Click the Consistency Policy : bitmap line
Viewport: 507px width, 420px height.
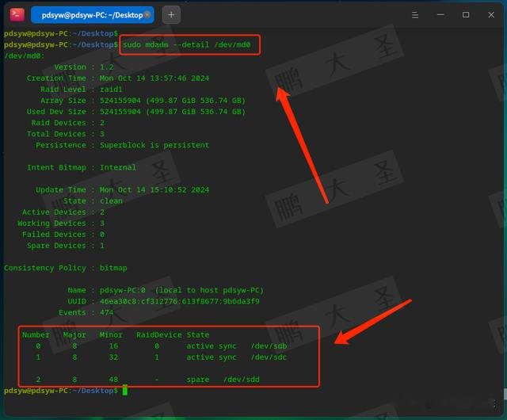pos(66,268)
